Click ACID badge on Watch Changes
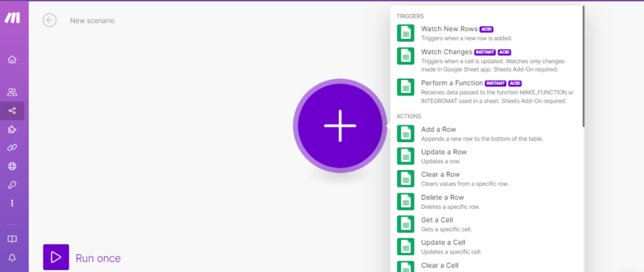This screenshot has height=272, width=644. 505,52
